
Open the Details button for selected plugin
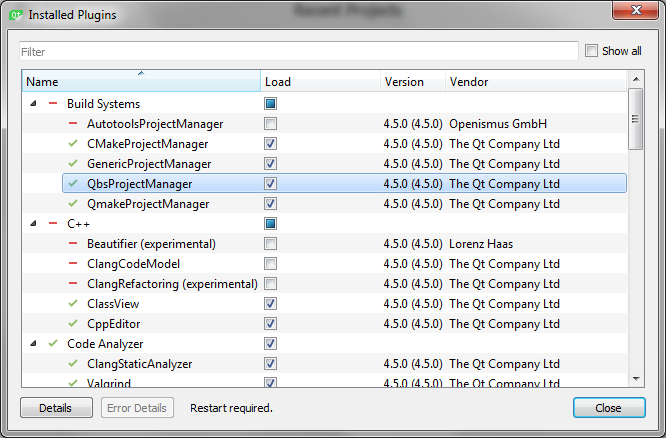[56, 408]
